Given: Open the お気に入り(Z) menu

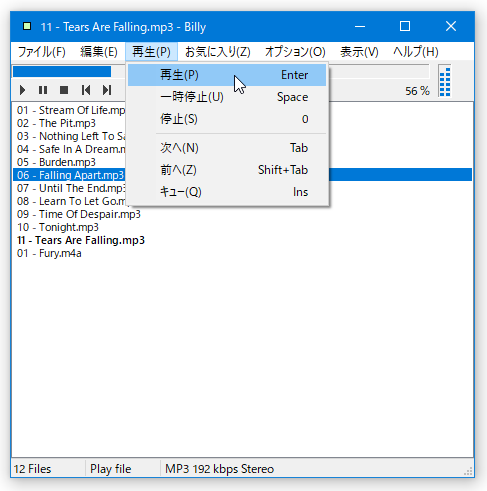Looking at the screenshot, I should (x=217, y=52).
